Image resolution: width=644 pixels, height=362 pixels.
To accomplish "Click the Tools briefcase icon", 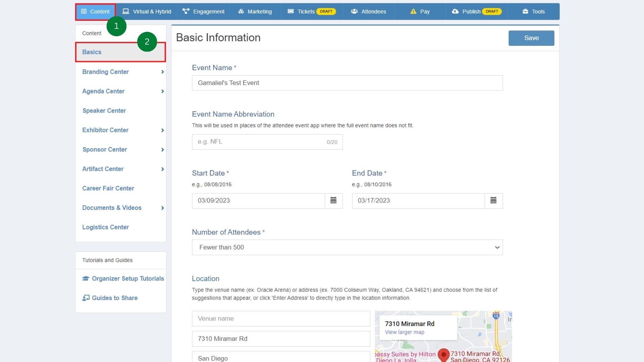I will pyautogui.click(x=525, y=11).
